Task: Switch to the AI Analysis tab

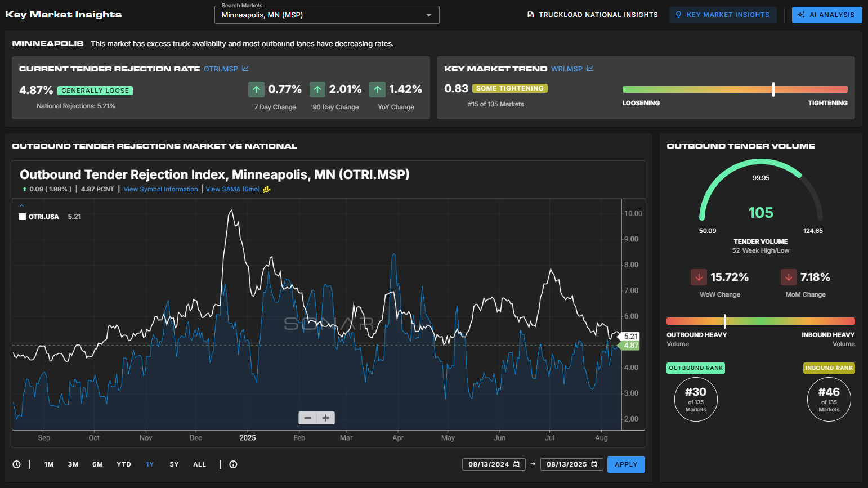Action: click(x=826, y=15)
